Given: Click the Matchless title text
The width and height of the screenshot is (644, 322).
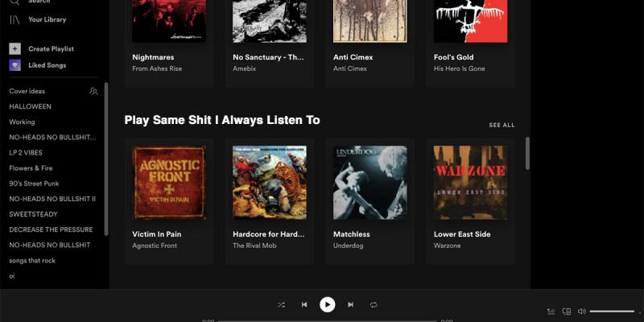Looking at the screenshot, I should point(352,234).
